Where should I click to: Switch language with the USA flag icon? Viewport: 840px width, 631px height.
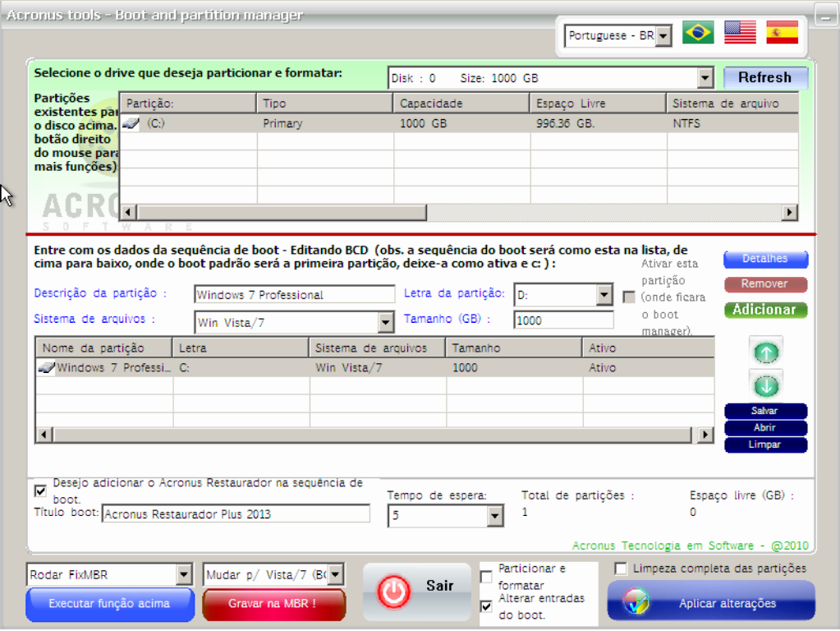click(x=740, y=33)
